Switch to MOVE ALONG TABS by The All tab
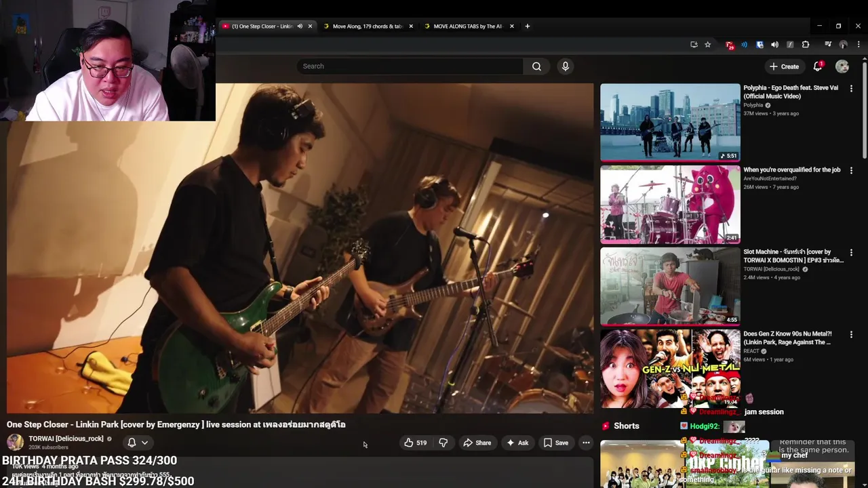The width and height of the screenshot is (868, 488). [467, 26]
